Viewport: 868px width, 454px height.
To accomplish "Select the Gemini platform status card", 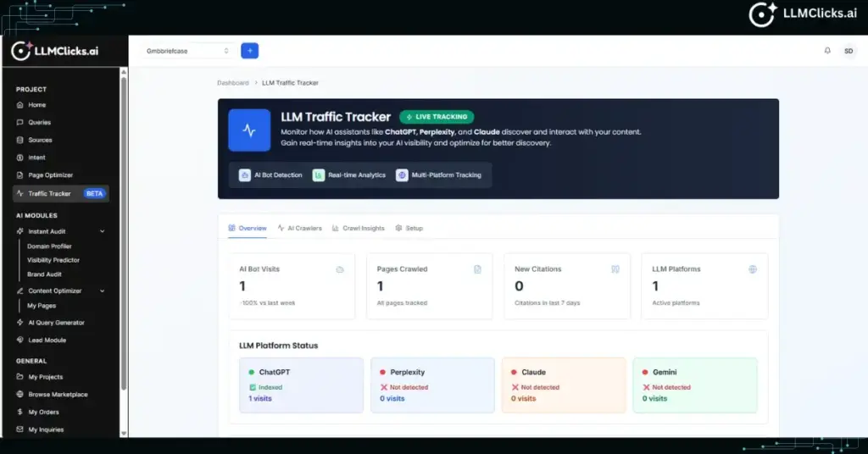I will 695,385.
